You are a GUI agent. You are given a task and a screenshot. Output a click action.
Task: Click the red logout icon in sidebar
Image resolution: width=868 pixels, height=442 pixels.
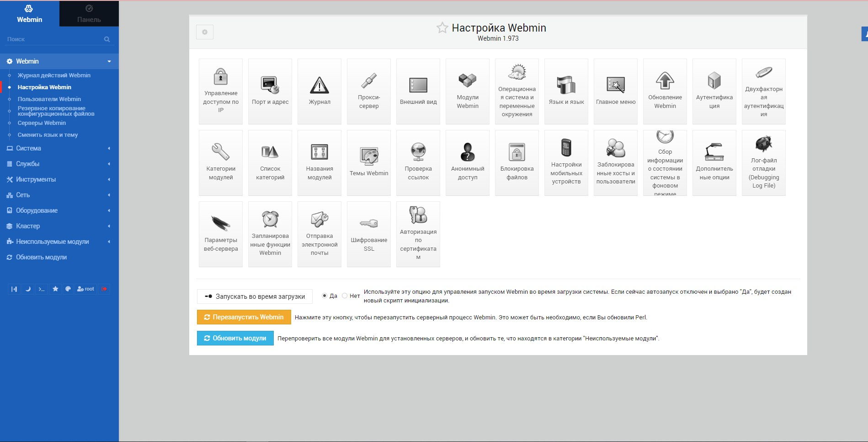[x=104, y=289]
